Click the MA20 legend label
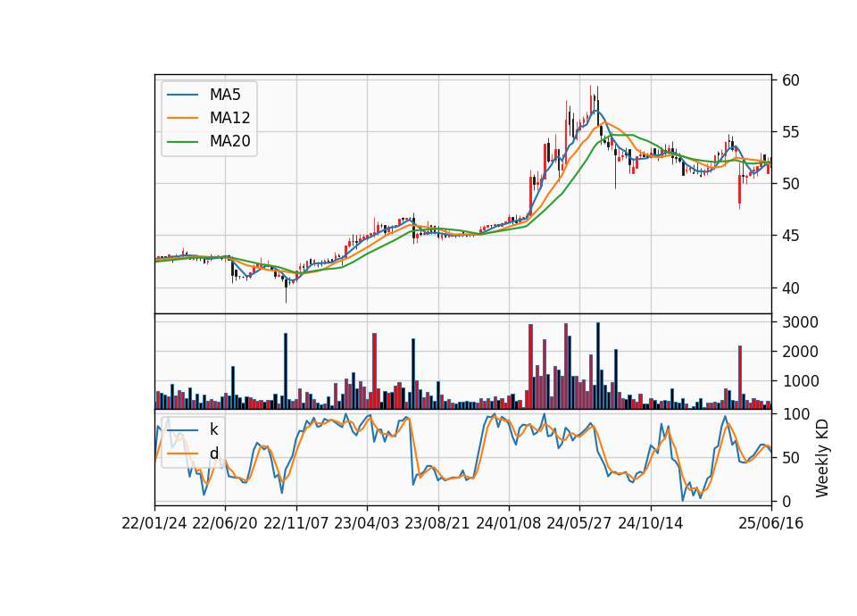Image resolution: width=857 pixels, height=616 pixels. pyautogui.click(x=229, y=141)
